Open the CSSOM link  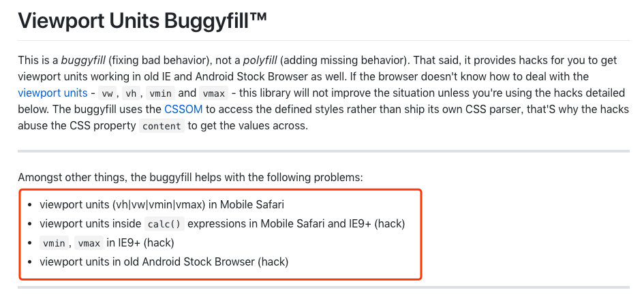[183, 110]
